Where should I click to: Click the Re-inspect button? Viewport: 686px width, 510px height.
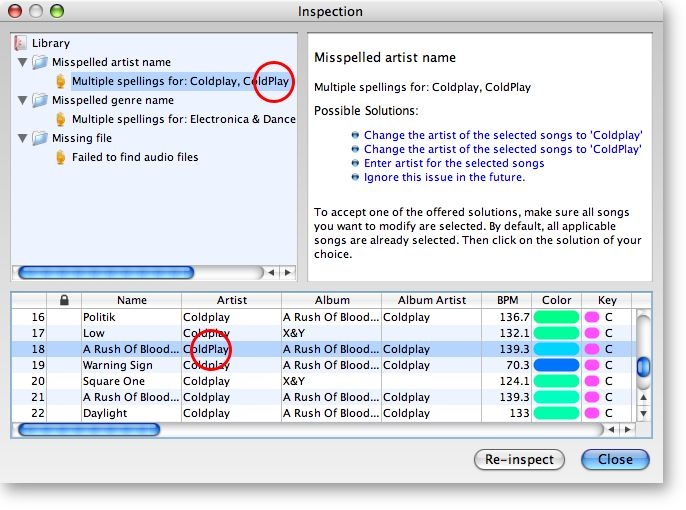(x=519, y=459)
